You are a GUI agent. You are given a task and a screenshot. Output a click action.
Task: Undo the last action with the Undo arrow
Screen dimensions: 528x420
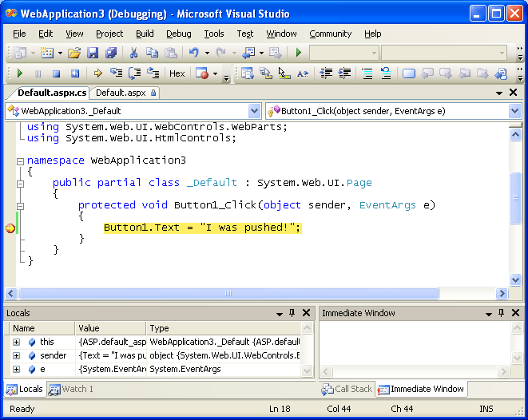(194, 53)
